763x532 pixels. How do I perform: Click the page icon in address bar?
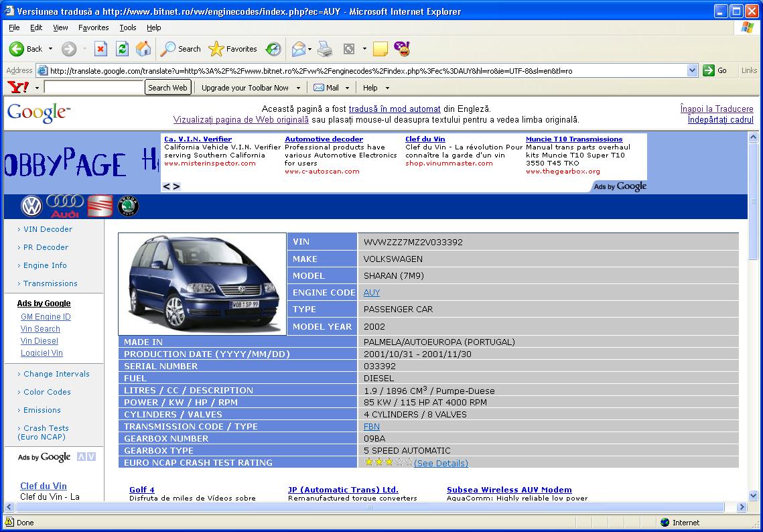tap(43, 70)
